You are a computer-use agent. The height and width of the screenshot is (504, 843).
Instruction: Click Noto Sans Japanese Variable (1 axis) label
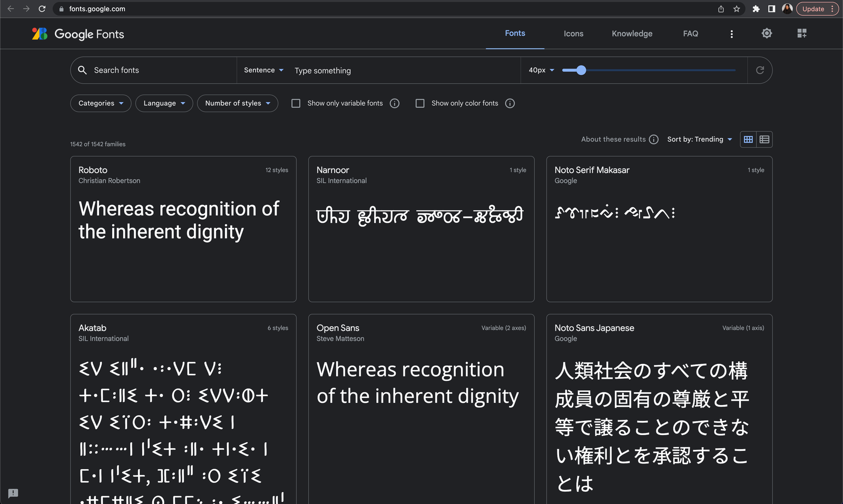(743, 328)
